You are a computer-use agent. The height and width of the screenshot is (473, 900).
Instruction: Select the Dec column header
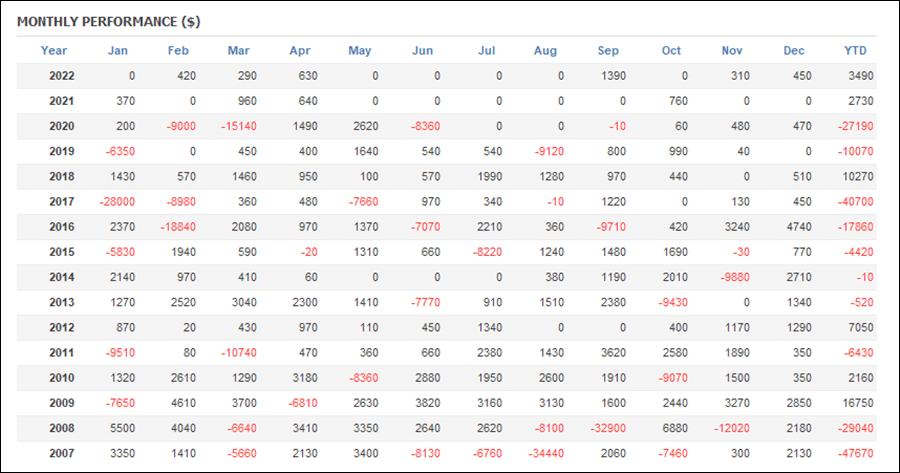click(x=794, y=51)
